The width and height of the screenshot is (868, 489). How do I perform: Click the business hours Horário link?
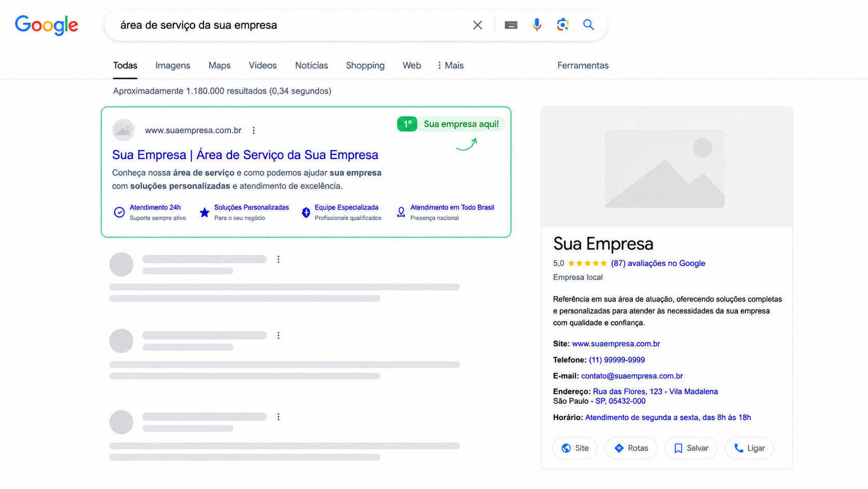[668, 417]
